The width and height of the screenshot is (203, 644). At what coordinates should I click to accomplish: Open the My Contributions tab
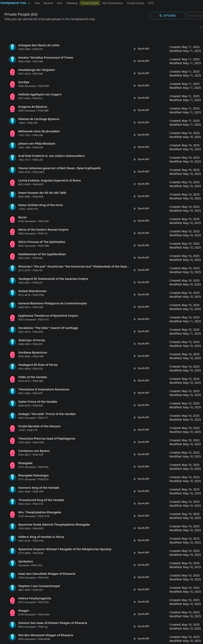click(113, 3)
